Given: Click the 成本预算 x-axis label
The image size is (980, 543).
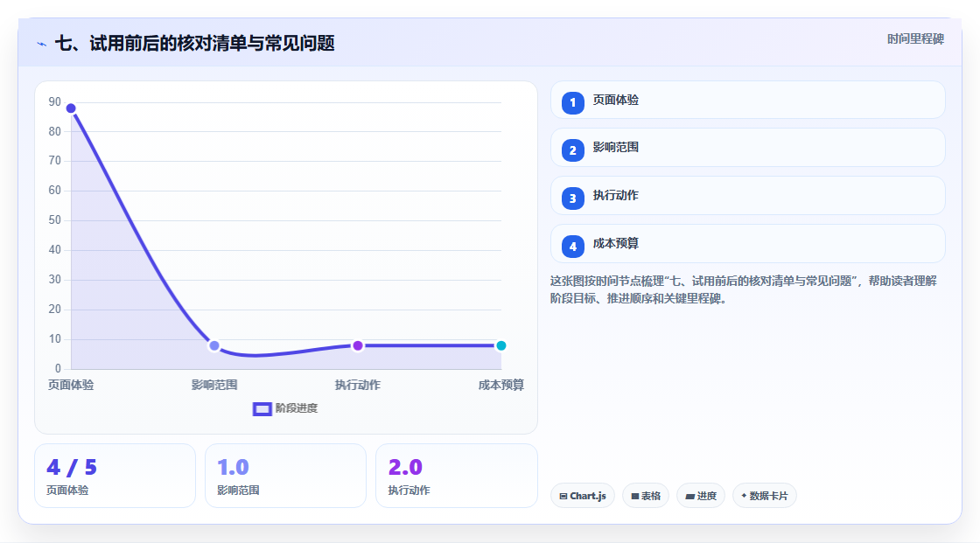Looking at the screenshot, I should pos(500,385).
